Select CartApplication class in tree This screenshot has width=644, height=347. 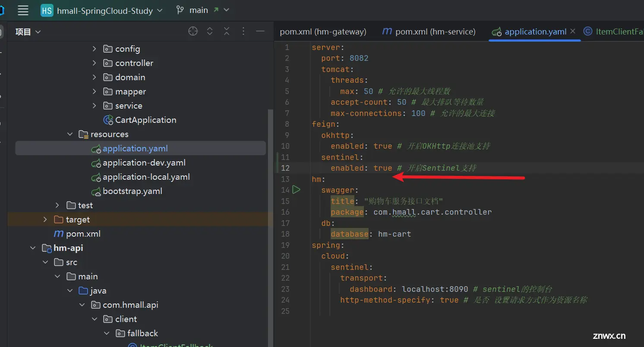[145, 120]
